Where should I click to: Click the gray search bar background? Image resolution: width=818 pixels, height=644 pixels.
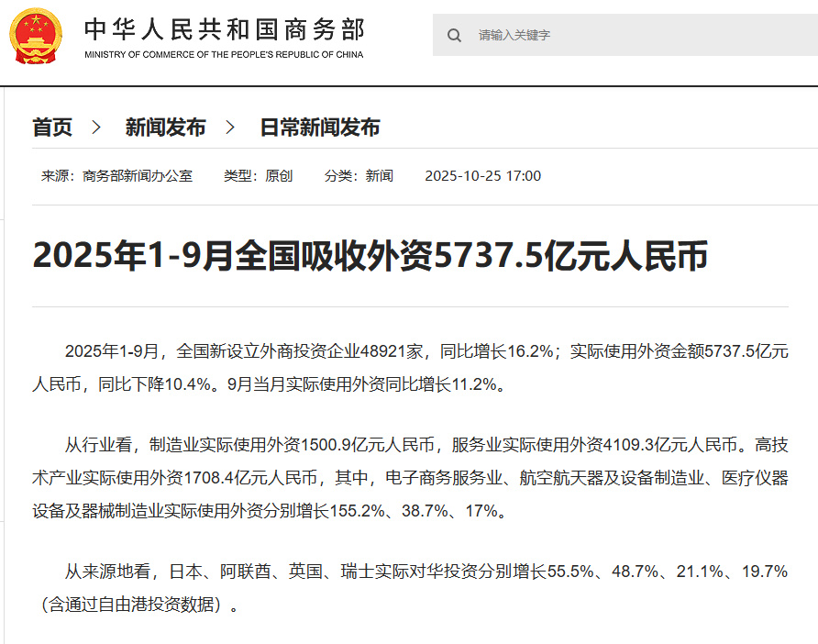688,35
